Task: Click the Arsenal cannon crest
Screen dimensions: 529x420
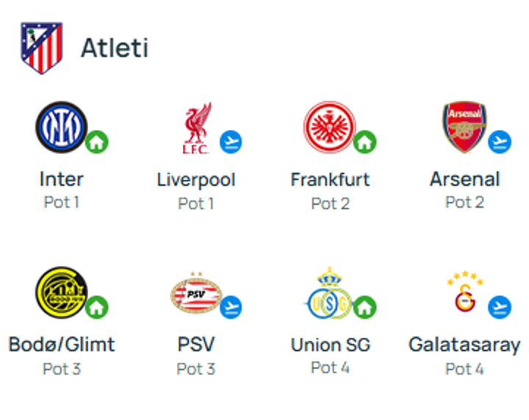Action: 464,127
